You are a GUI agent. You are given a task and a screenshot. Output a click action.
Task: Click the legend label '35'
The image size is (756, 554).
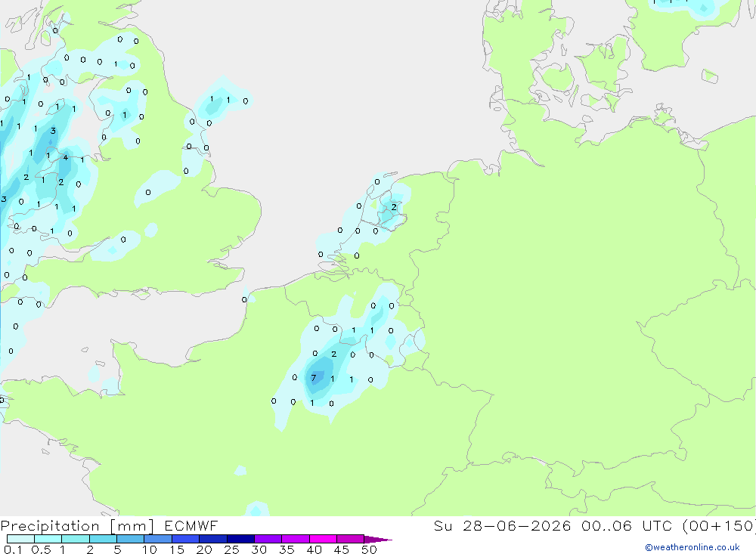(287, 549)
